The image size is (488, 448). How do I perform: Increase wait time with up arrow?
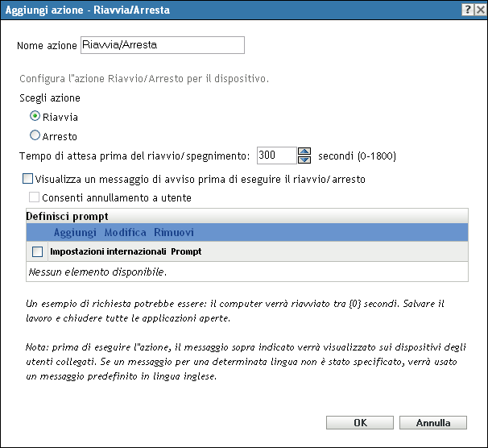[x=304, y=151]
